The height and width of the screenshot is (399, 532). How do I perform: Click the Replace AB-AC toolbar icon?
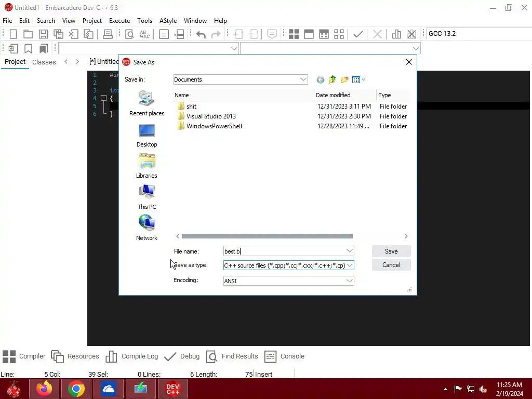144,34
